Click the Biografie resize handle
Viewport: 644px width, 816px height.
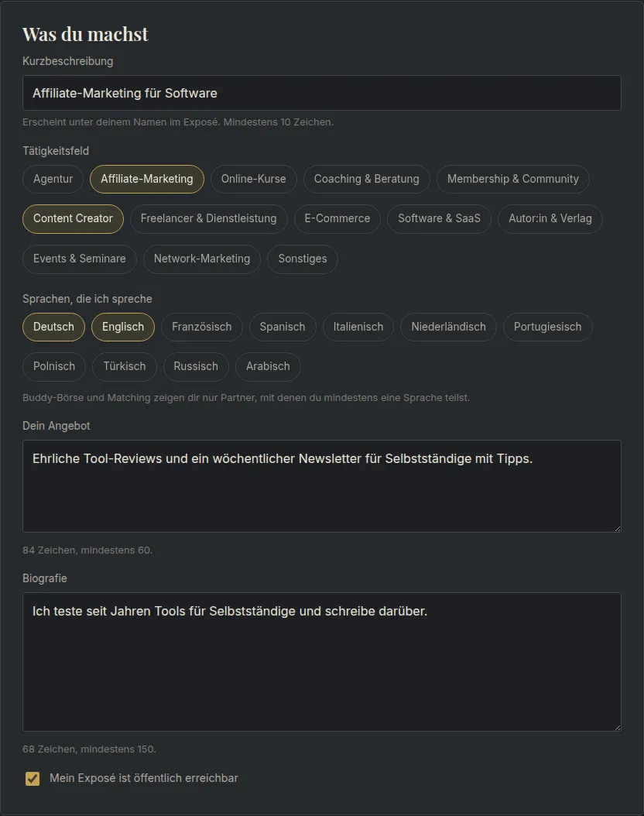pos(617,727)
